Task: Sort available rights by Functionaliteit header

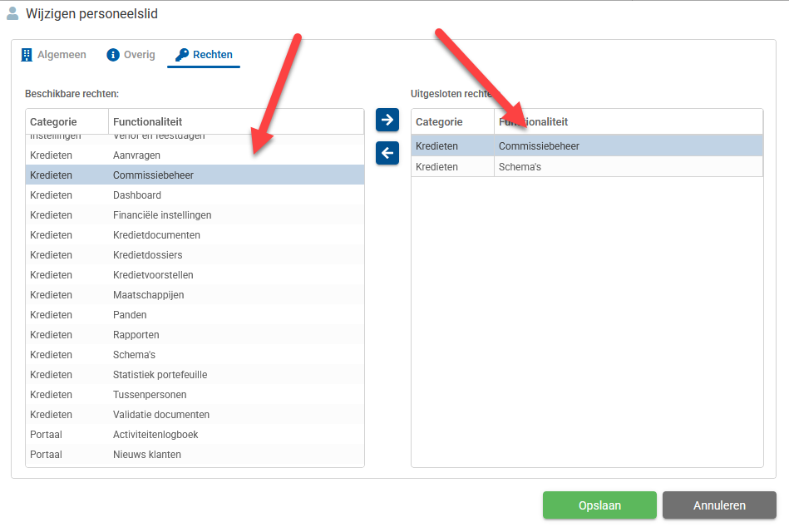Action: click(x=147, y=122)
